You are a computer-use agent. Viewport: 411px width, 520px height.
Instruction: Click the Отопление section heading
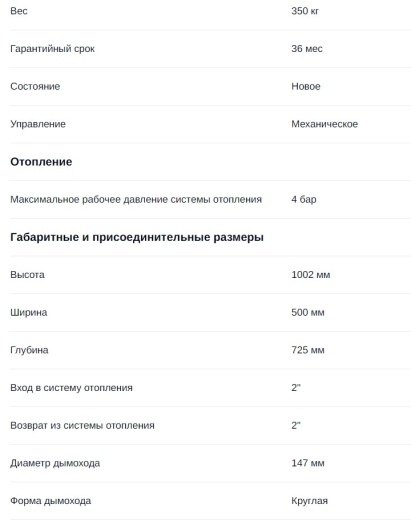click(41, 162)
